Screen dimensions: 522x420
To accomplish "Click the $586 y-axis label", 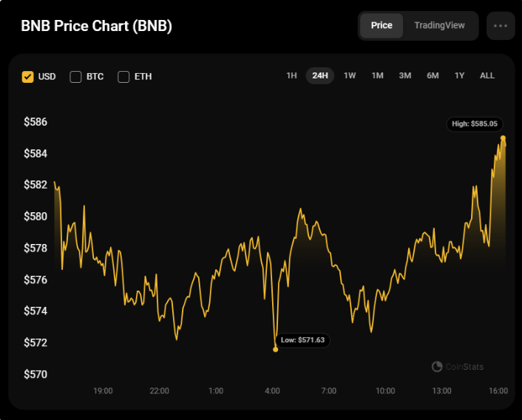I will tap(35, 122).
